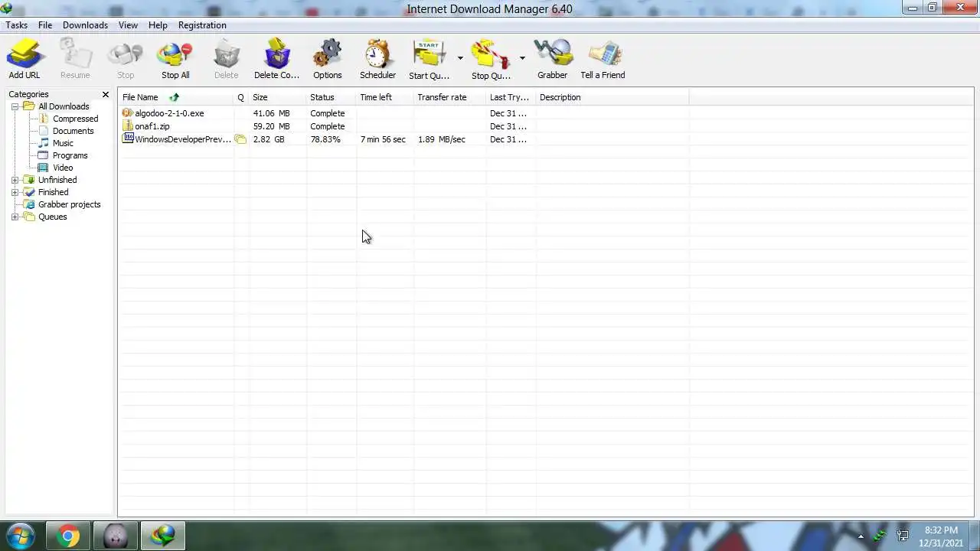Click the Internet Download Manager taskbar icon

pos(162,536)
